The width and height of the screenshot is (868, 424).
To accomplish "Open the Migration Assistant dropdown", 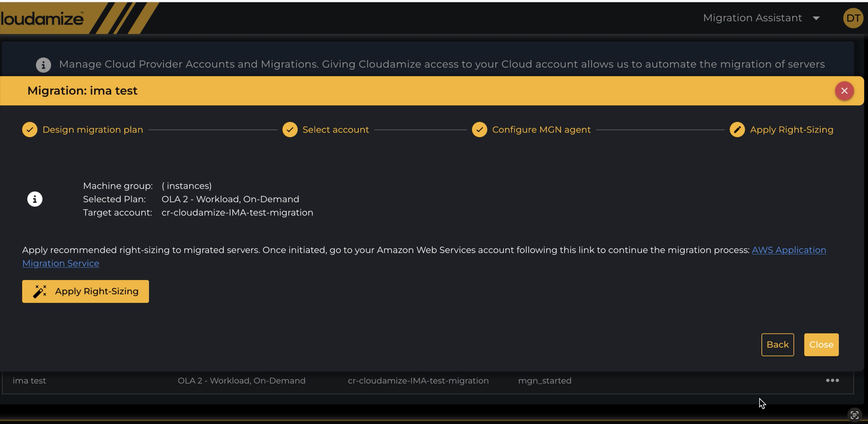I will point(761,18).
